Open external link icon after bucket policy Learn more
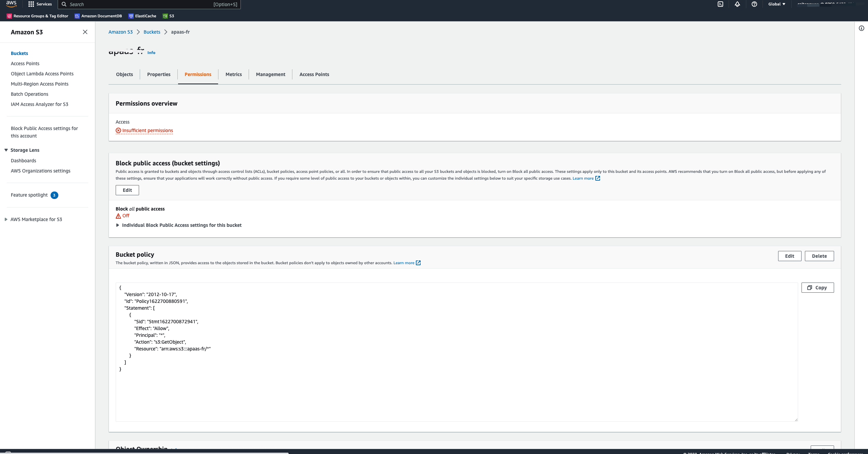This screenshot has width=868, height=454. 418,263
